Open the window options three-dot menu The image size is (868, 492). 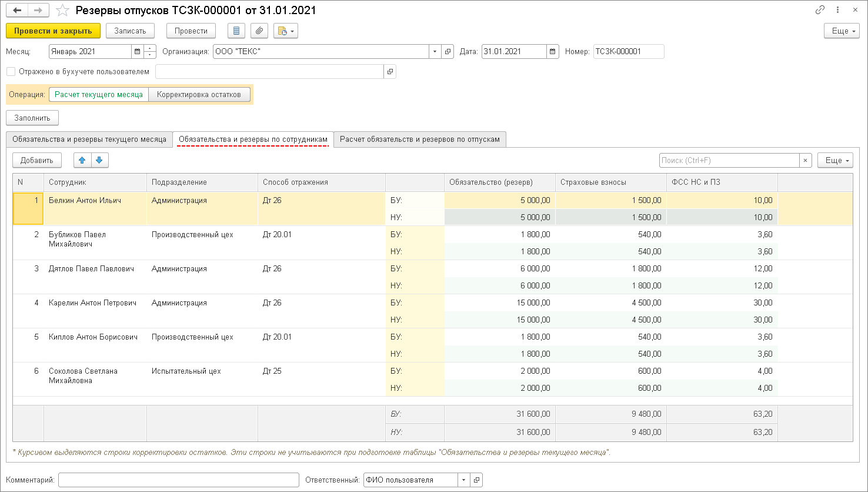click(837, 11)
